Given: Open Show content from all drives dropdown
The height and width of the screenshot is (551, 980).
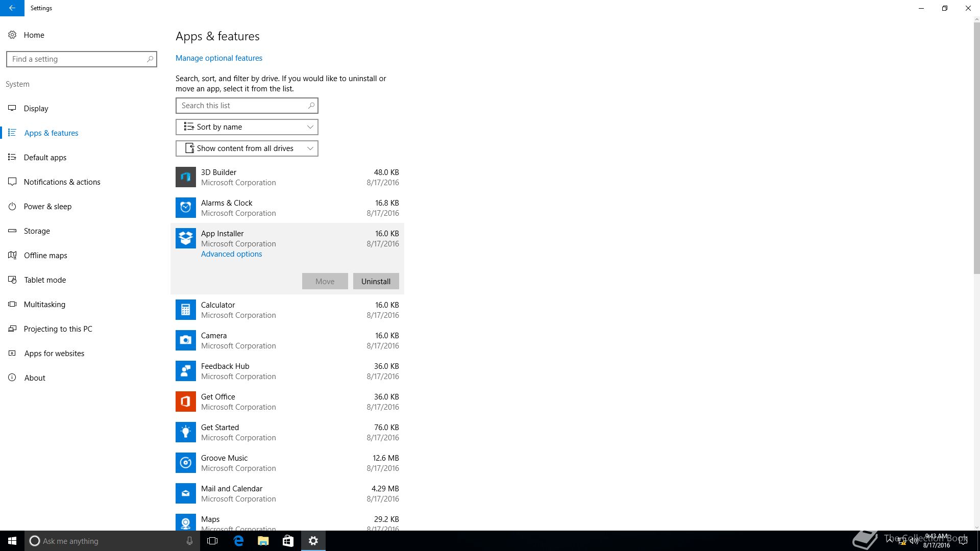Looking at the screenshot, I should click(x=247, y=148).
